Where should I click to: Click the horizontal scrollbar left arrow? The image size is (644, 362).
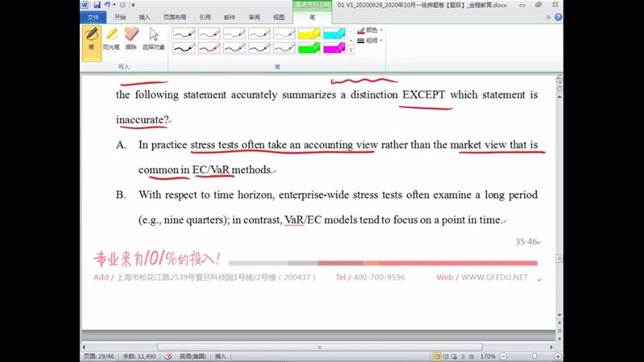click(85, 347)
